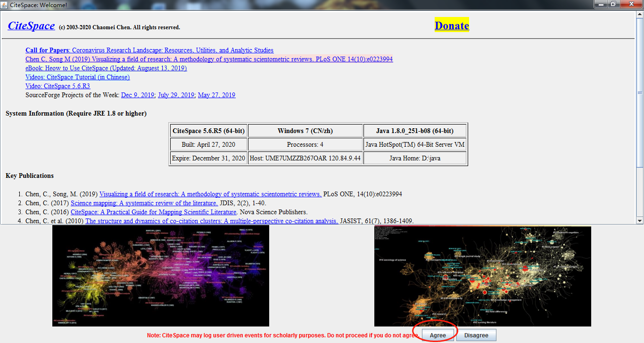Open the yellow Donate link
The image size is (644, 343).
pos(452,25)
